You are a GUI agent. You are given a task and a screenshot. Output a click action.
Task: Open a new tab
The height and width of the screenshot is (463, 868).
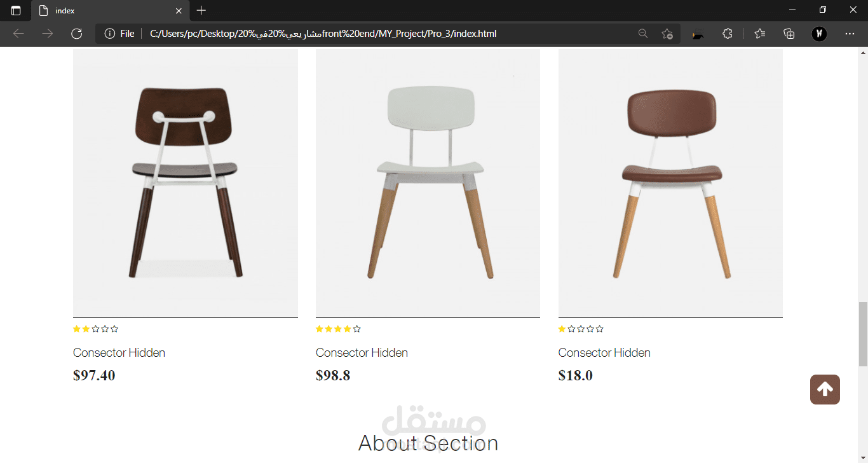coord(201,11)
